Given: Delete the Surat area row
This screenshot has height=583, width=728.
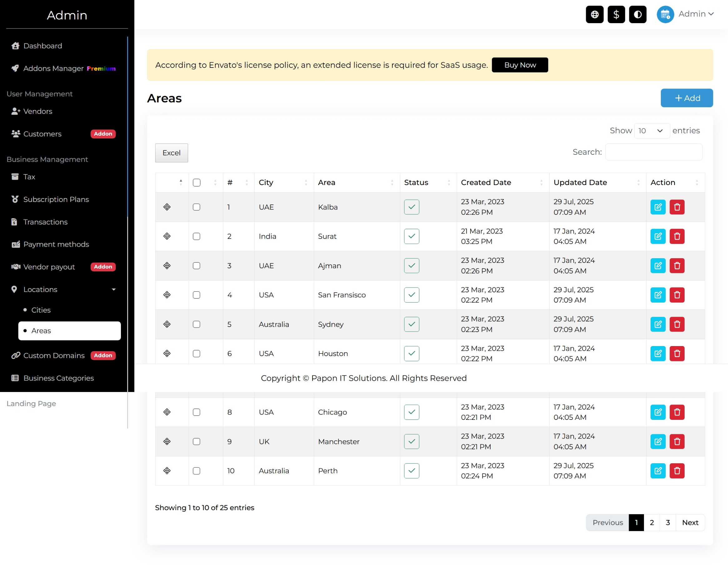Looking at the screenshot, I should [677, 236].
